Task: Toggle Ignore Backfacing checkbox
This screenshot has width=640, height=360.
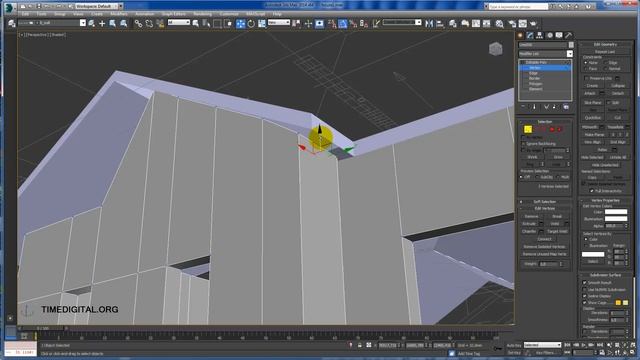Action: [524, 144]
